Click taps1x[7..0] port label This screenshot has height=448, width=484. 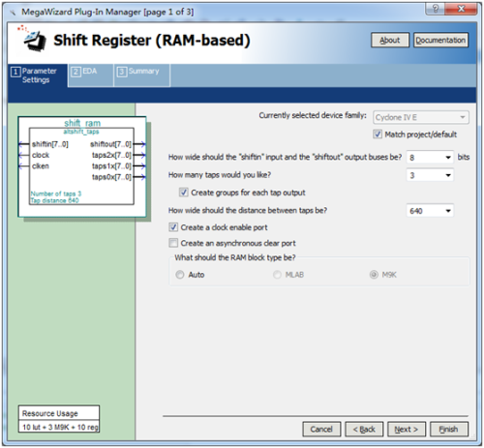click(111, 166)
